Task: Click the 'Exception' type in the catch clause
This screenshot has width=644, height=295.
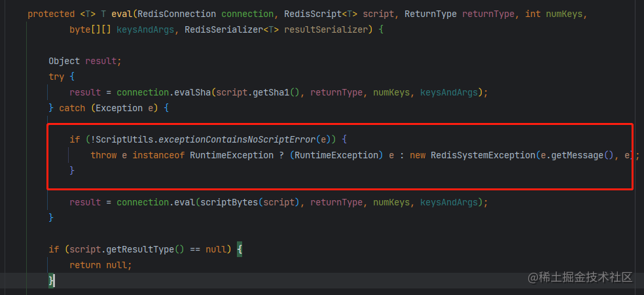Action: tap(118, 109)
